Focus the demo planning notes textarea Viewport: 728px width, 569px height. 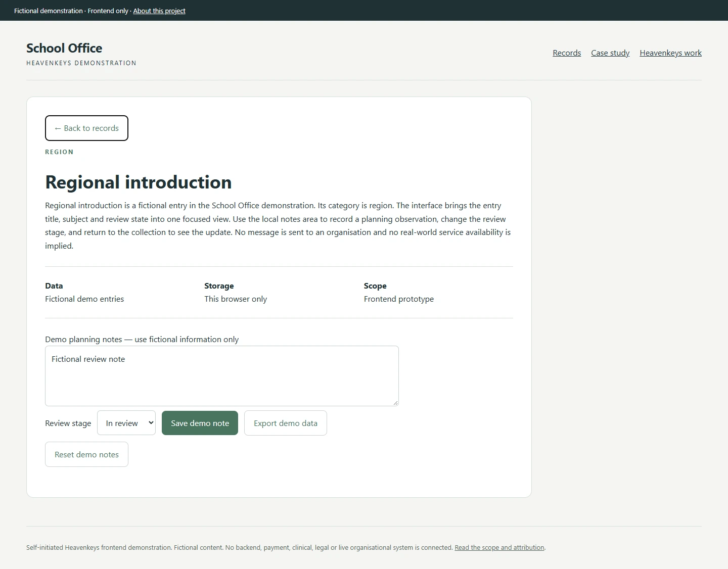(222, 376)
